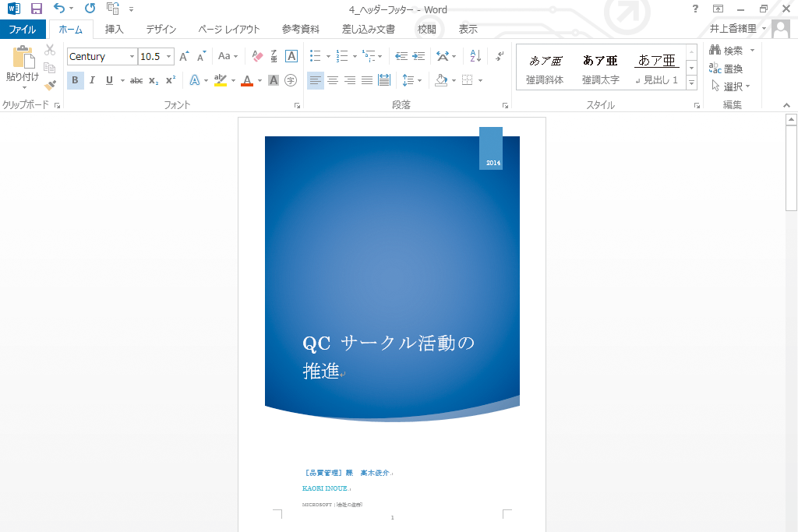Expand numbered list options arrow
Image resolution: width=798 pixels, height=532 pixels.
[x=355, y=56]
